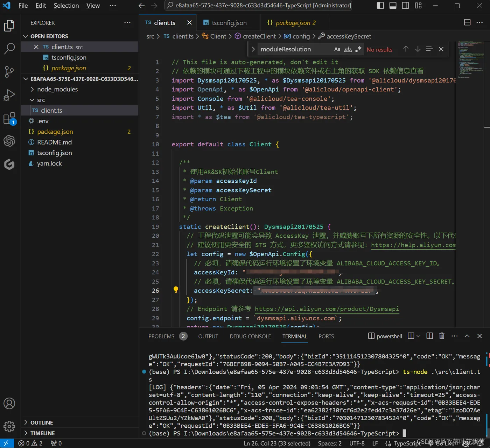
Task: Go forward using the navigation arrow
Action: click(x=154, y=6)
